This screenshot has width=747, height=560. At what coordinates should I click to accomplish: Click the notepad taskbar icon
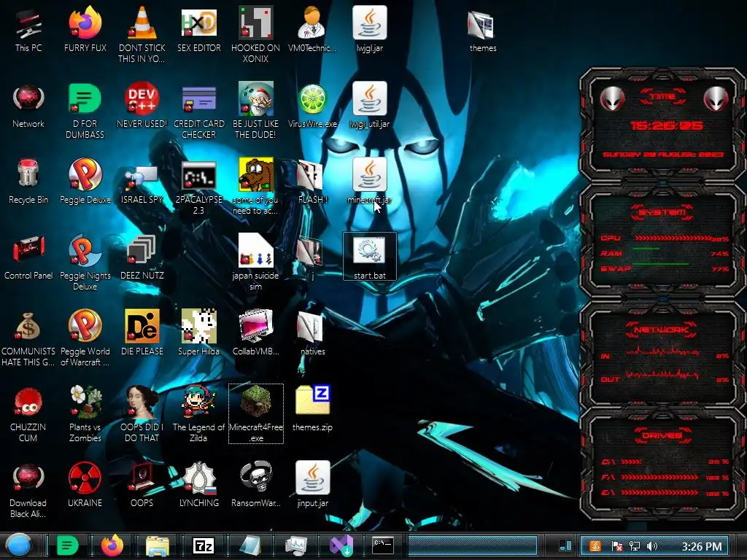(249, 545)
